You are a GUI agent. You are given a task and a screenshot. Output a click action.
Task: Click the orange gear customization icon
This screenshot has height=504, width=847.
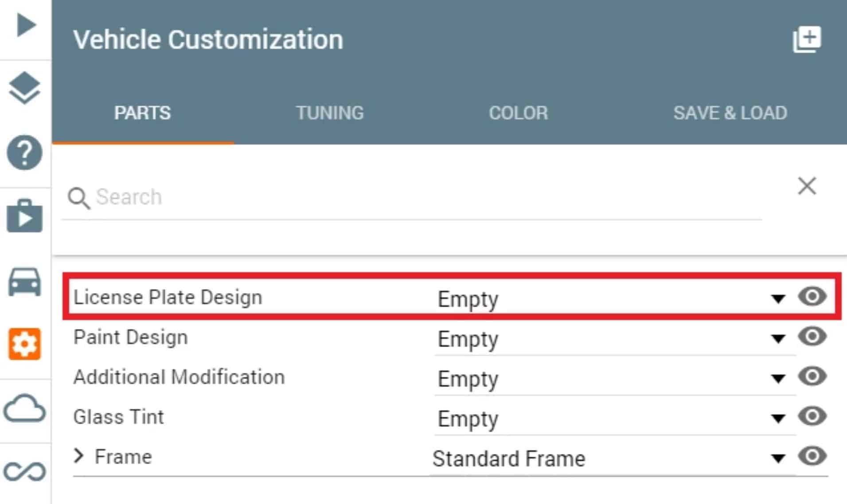(25, 344)
